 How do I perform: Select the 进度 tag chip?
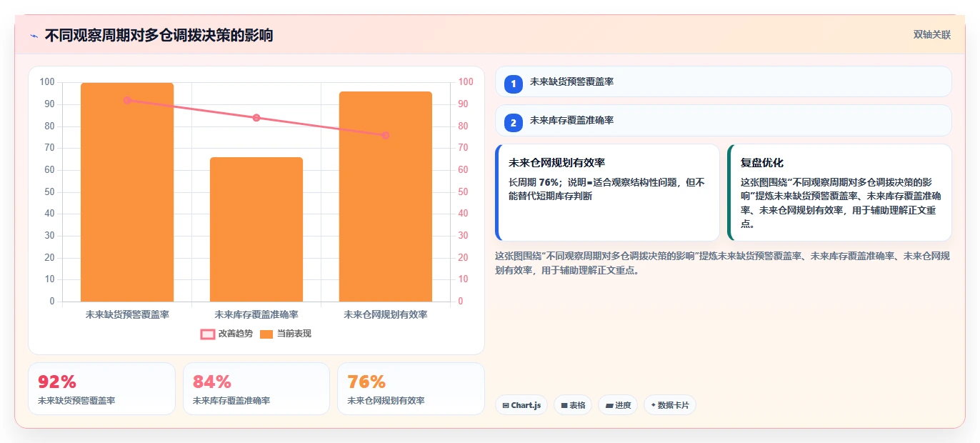618,405
